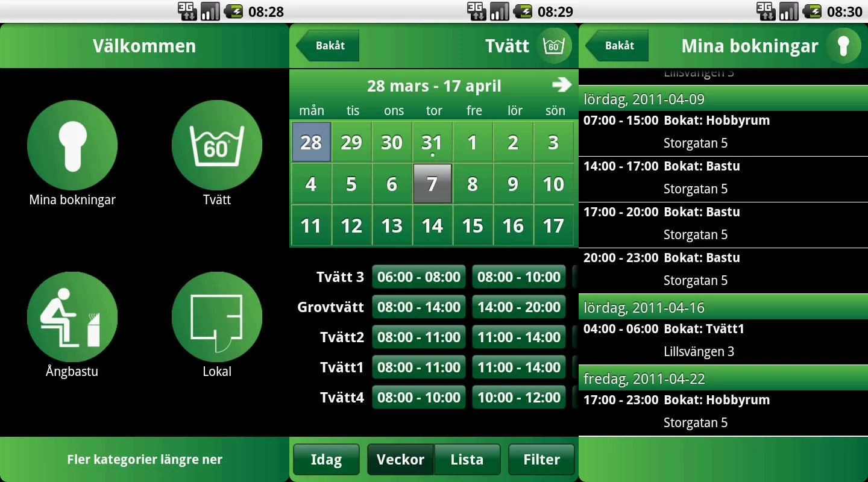Go back from the Tvätt screen
Image resolution: width=868 pixels, height=482 pixels.
329,46
